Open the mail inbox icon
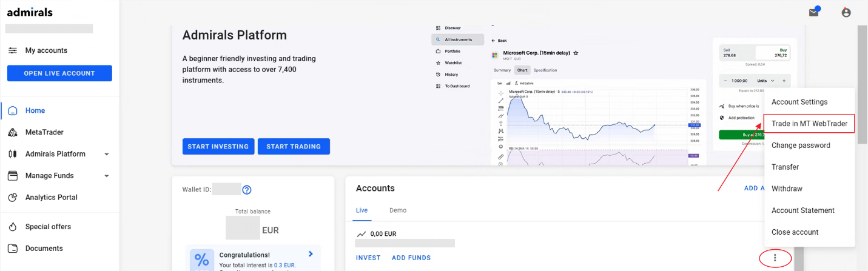Viewport: 868px width, 271px height. coord(814,12)
